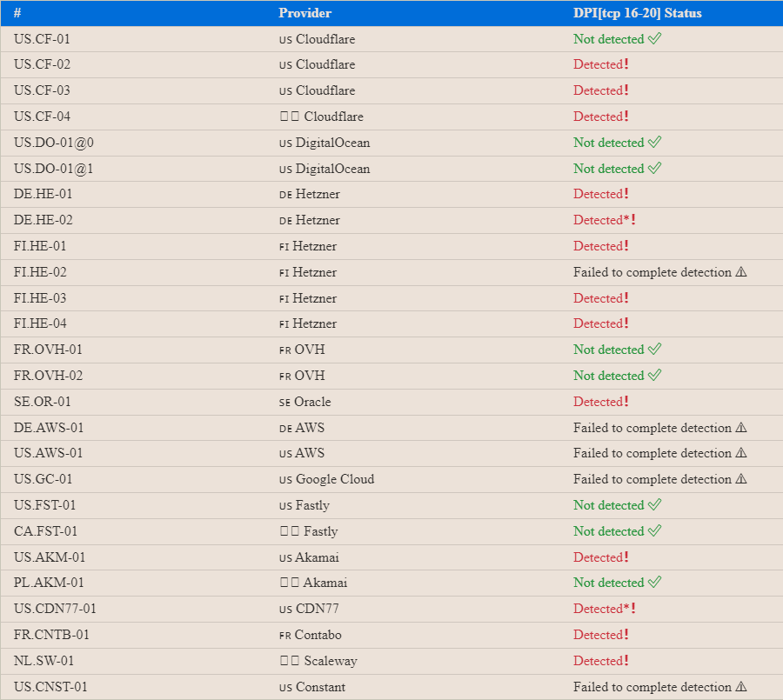Click the # column header
Viewport: 783px width, 700px height.
pos(17,13)
